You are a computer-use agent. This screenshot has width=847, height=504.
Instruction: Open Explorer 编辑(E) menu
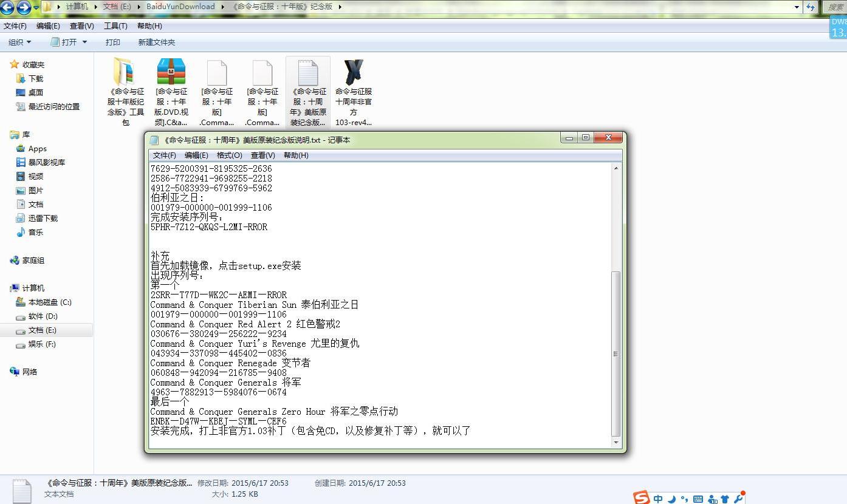(x=48, y=26)
